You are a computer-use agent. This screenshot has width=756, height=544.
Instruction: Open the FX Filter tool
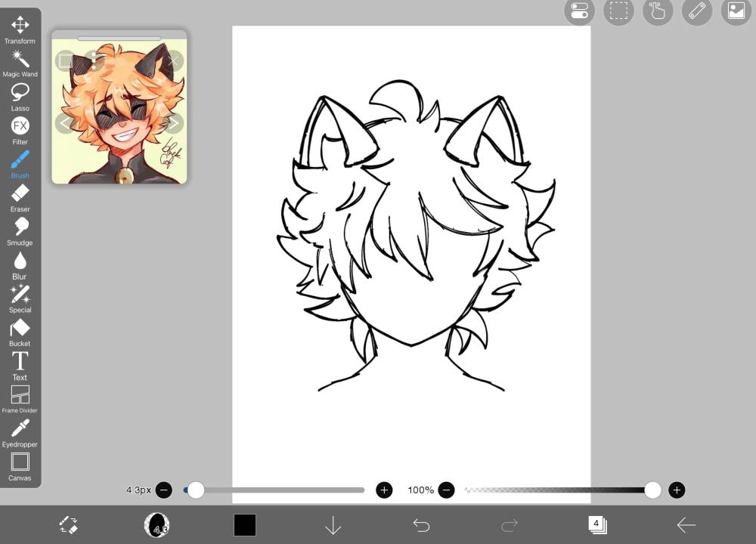20,131
